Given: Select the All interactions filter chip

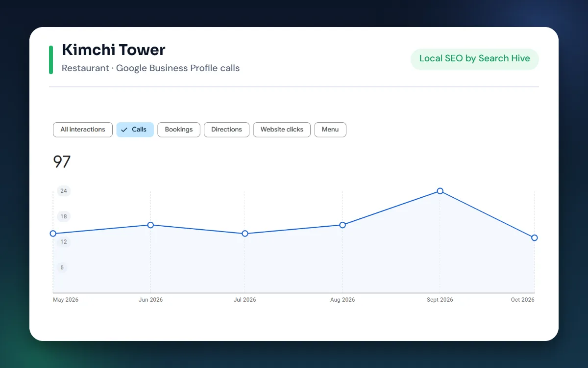Looking at the screenshot, I should (83, 130).
